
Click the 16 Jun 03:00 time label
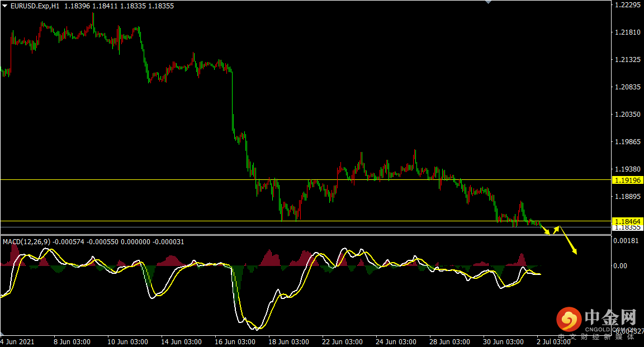pyautogui.click(x=235, y=341)
